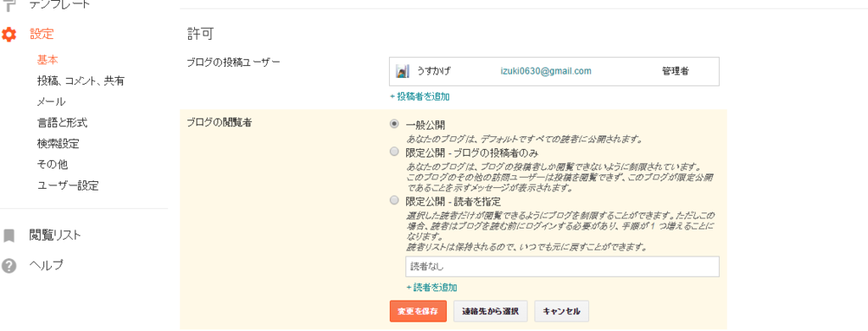This screenshot has height=331, width=868.
Task: Click the + 投稿者を追加 link
Action: [420, 97]
